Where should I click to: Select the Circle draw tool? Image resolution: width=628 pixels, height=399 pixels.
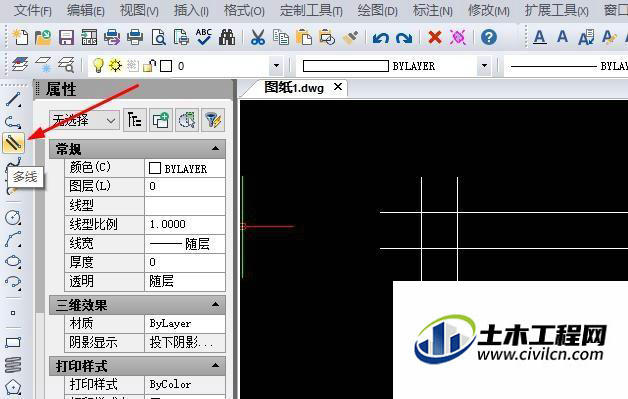[x=13, y=218]
